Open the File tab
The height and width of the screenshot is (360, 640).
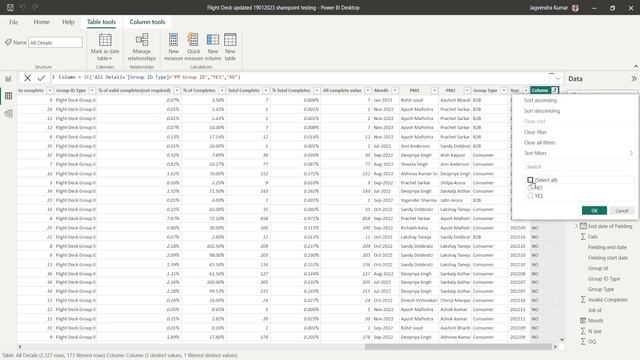tap(13, 22)
